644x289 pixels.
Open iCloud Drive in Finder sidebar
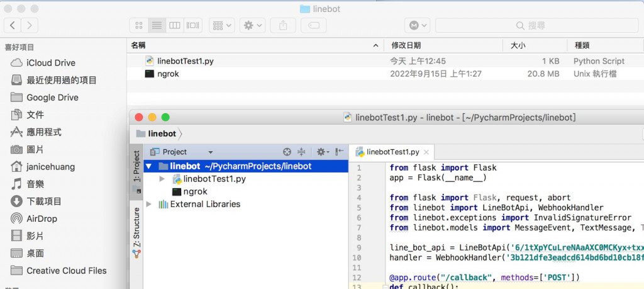[x=43, y=63]
